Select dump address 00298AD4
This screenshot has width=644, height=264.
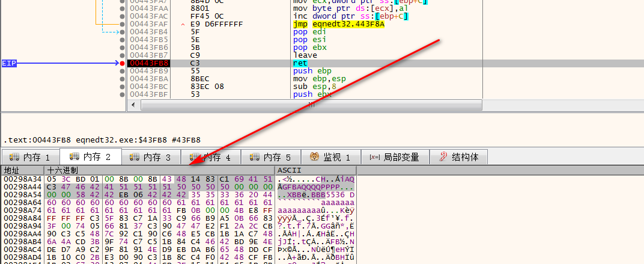[x=22, y=257]
